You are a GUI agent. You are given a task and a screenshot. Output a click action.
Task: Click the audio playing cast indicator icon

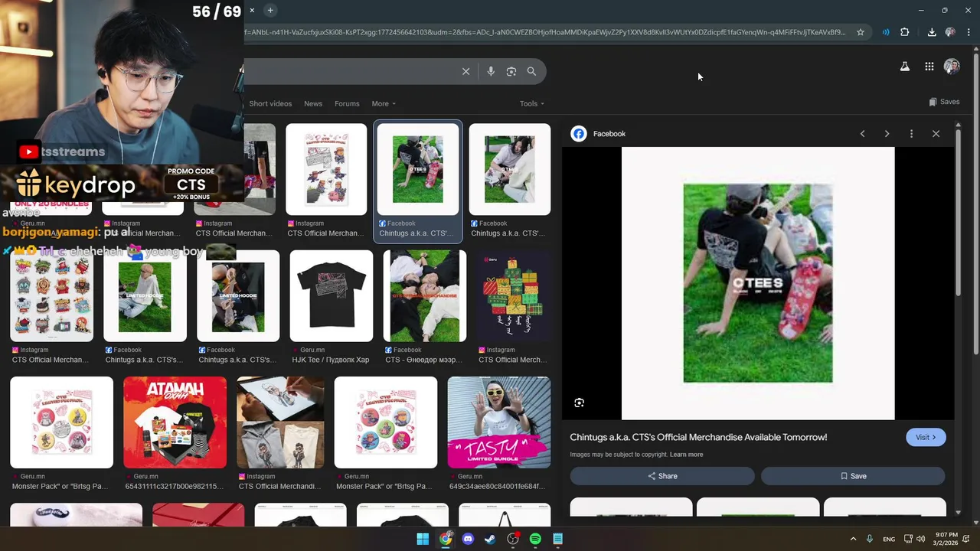[886, 32]
